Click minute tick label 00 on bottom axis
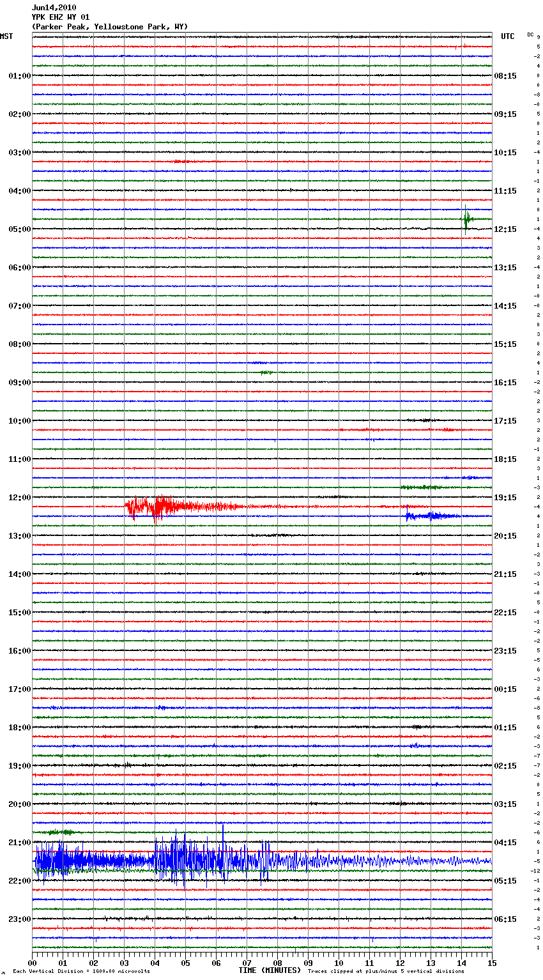The image size is (543, 980). click(x=32, y=962)
